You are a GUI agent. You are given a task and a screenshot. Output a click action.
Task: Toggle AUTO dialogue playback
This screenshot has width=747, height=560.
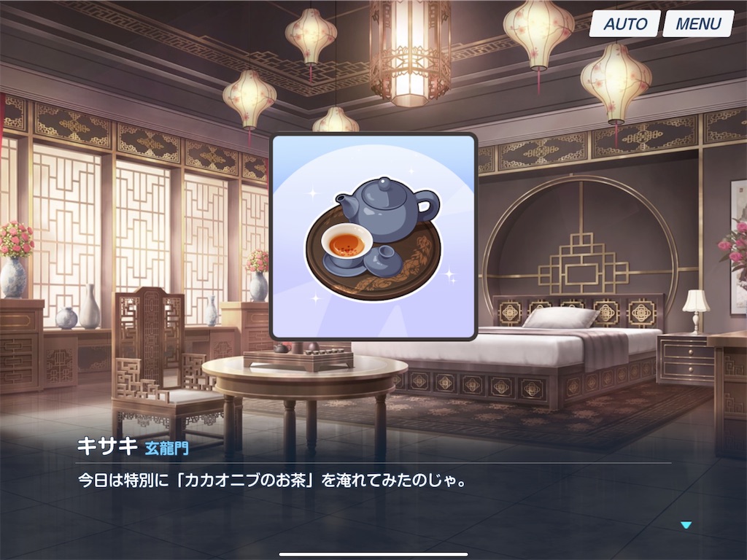click(x=624, y=24)
